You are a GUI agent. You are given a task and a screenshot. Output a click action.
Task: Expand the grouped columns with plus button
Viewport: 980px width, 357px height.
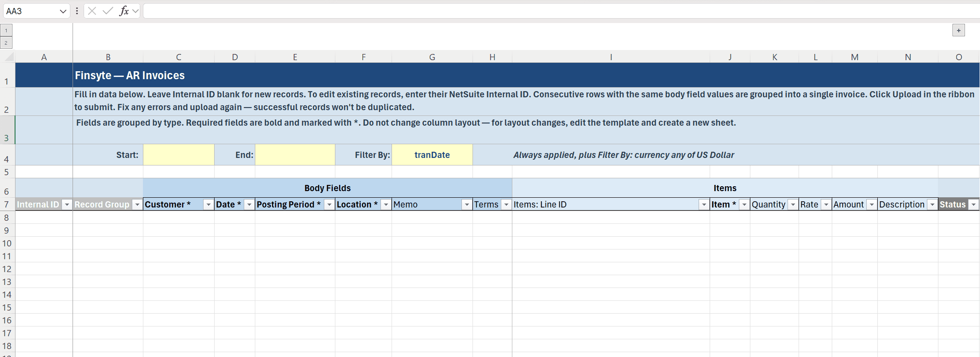click(x=959, y=31)
